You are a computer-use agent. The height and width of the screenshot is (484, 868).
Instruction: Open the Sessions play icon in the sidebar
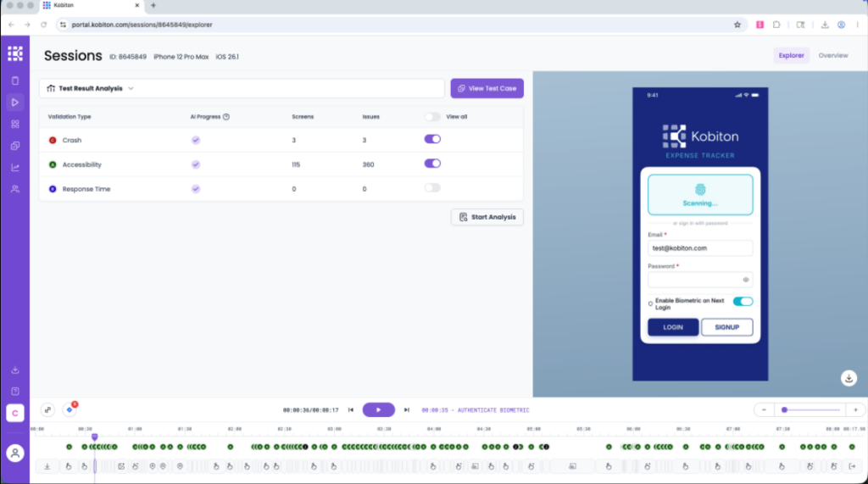point(15,103)
